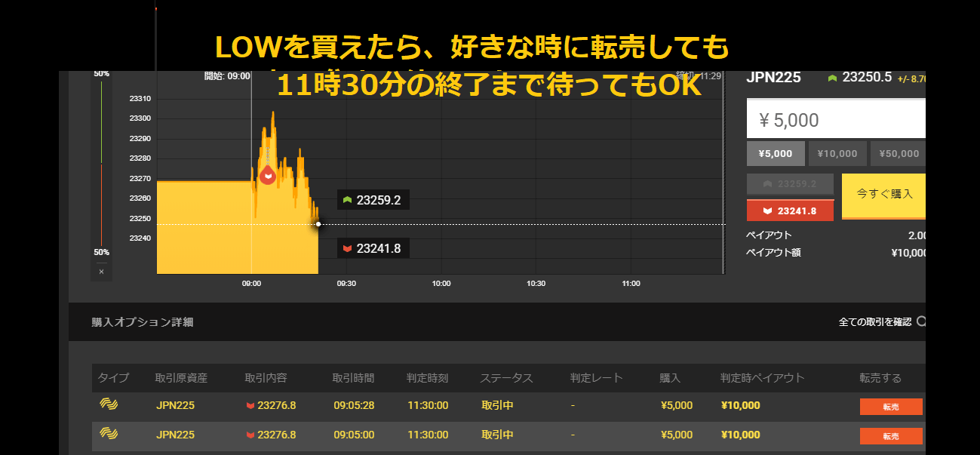Click the magnifier icon beside 全ての取引を確認
Image resolution: width=980 pixels, height=455 pixels.
[920, 322]
